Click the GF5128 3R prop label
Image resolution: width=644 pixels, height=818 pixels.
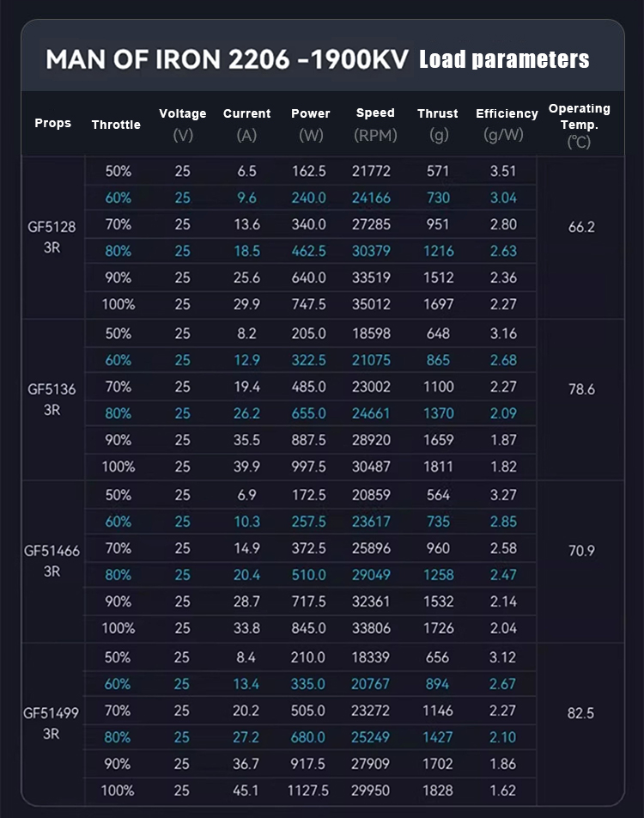pos(52,237)
